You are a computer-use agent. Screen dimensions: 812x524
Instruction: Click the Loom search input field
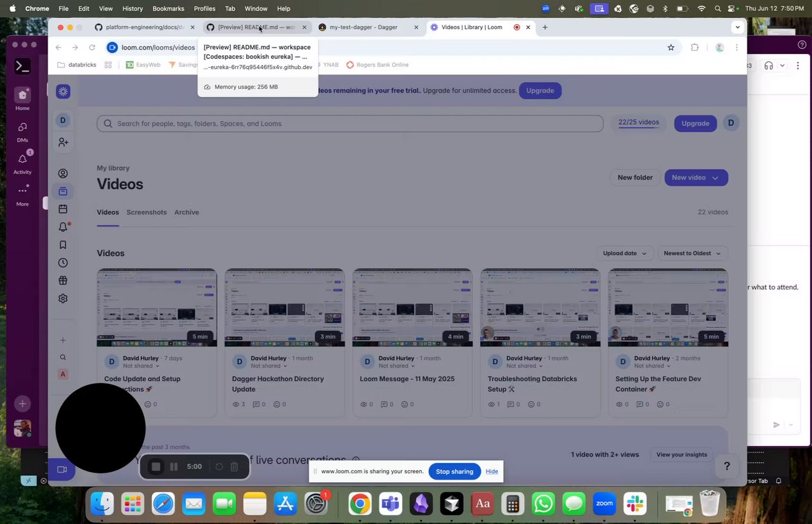pos(350,124)
